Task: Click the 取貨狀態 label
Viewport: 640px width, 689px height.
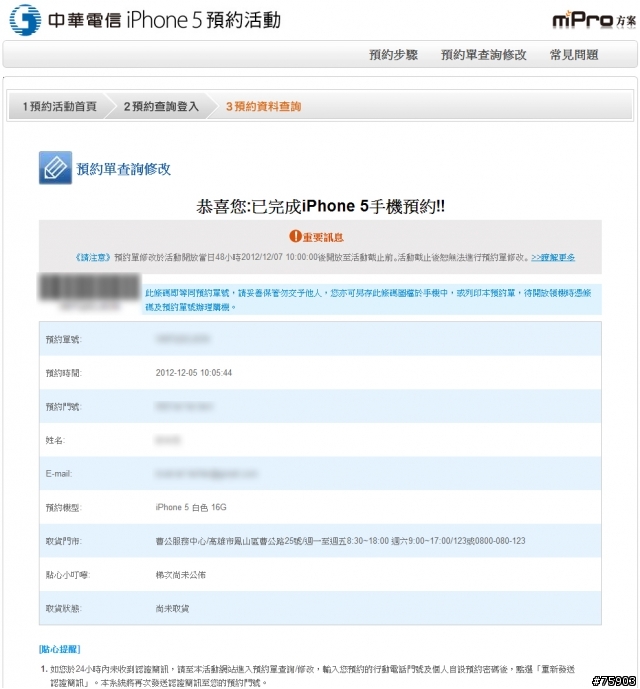Action: pyautogui.click(x=63, y=609)
